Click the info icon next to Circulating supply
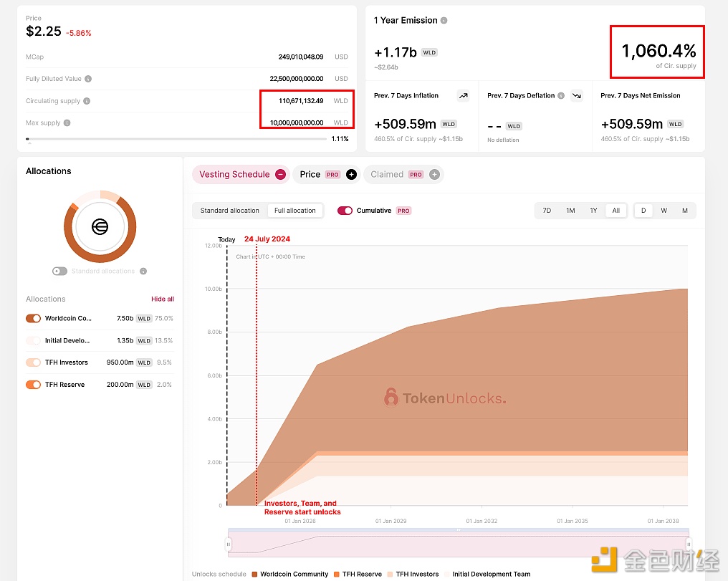This screenshot has width=728, height=581. point(87,101)
